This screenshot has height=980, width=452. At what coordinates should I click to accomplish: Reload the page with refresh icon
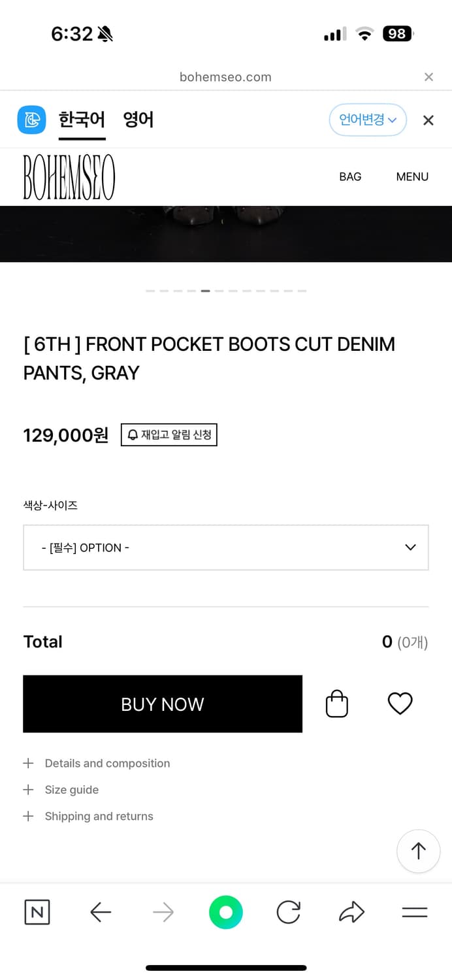(x=288, y=912)
